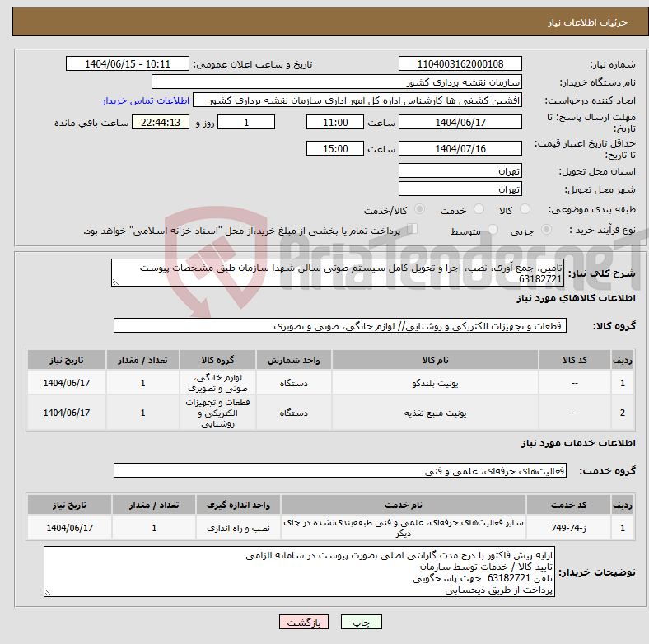Click the نام خدمت column header
Screen dimensions: 649x644
coord(404,505)
